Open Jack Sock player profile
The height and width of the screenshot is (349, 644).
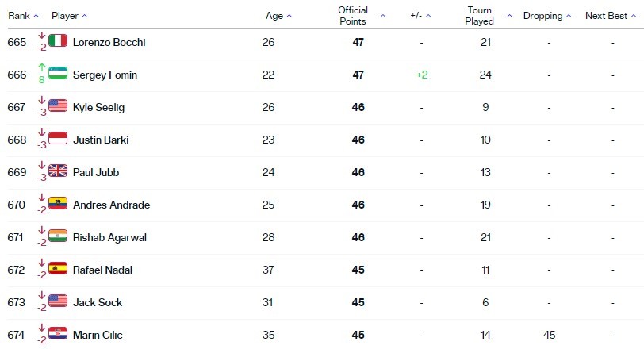pos(98,302)
